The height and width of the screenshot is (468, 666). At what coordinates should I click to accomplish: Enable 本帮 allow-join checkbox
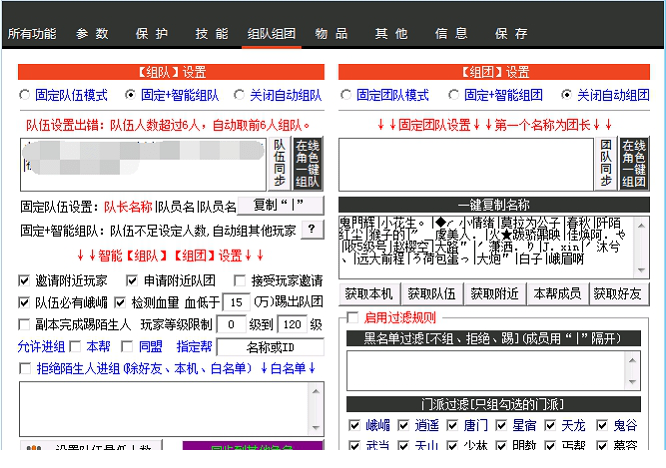[75, 347]
